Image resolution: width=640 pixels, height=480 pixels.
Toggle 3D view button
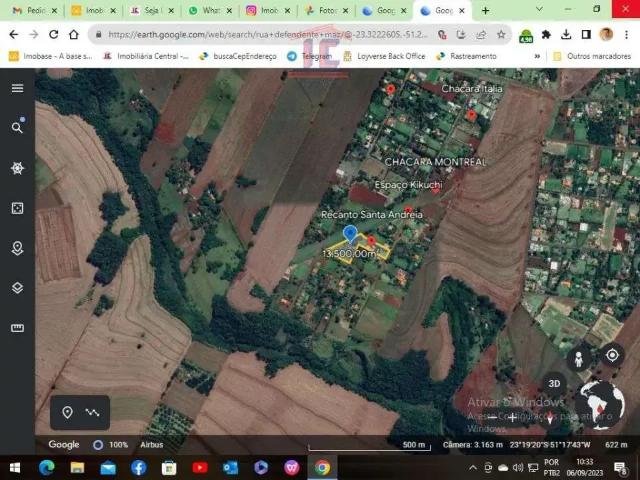click(554, 383)
